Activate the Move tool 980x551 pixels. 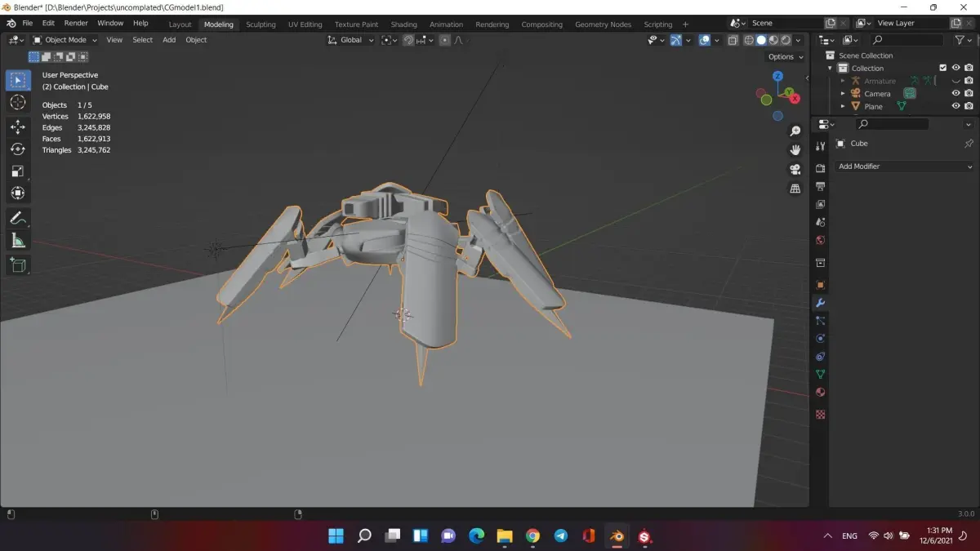click(x=18, y=127)
